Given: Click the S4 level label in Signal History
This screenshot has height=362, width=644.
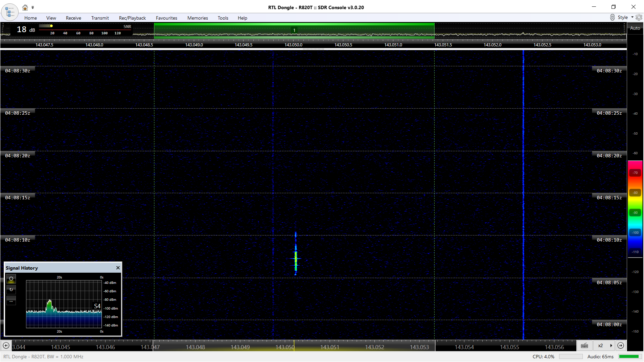Looking at the screenshot, I should [x=97, y=306].
